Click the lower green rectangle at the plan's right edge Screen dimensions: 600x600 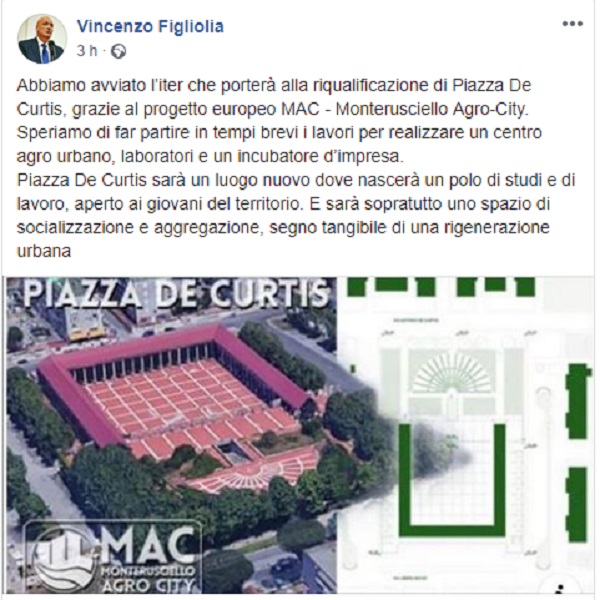coord(576,504)
